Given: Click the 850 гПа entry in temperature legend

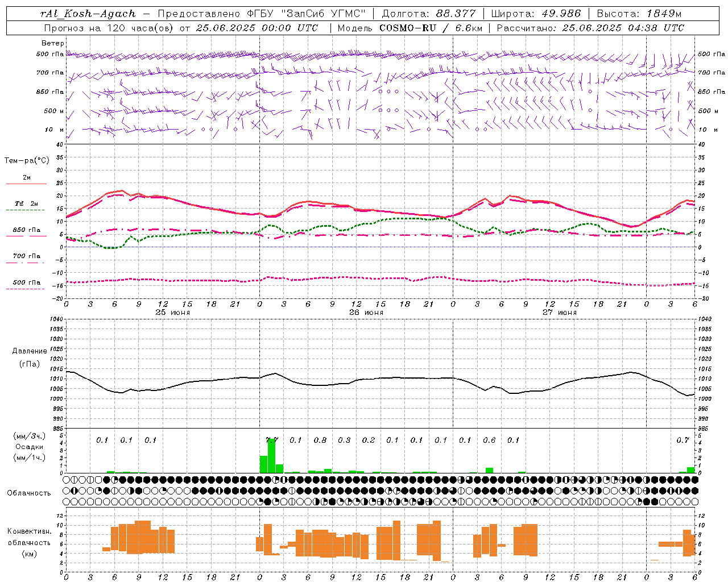Looking at the screenshot, I should click(x=27, y=230).
